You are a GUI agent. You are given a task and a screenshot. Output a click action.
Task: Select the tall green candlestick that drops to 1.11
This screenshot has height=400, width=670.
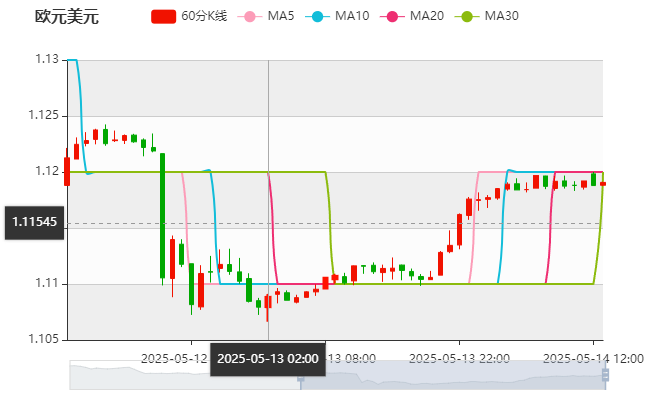pos(162,215)
